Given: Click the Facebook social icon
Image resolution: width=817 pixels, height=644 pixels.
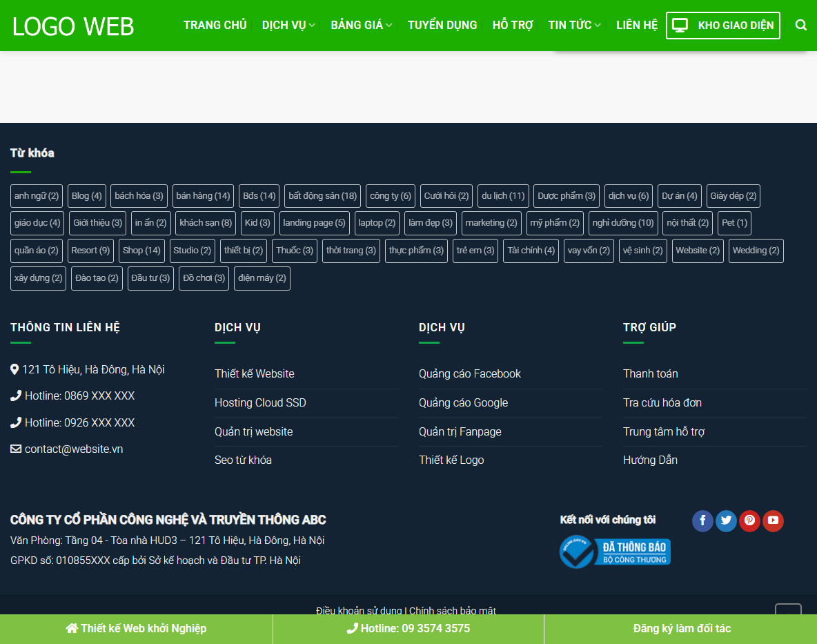Looking at the screenshot, I should pos(702,521).
